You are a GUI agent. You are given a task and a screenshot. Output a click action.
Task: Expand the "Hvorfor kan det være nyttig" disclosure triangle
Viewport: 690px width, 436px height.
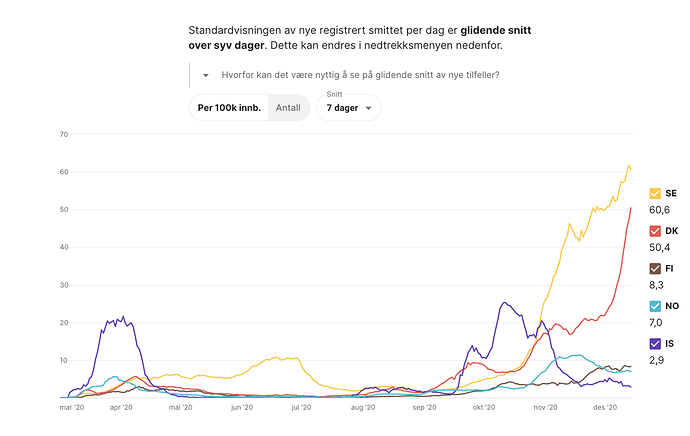[205, 75]
